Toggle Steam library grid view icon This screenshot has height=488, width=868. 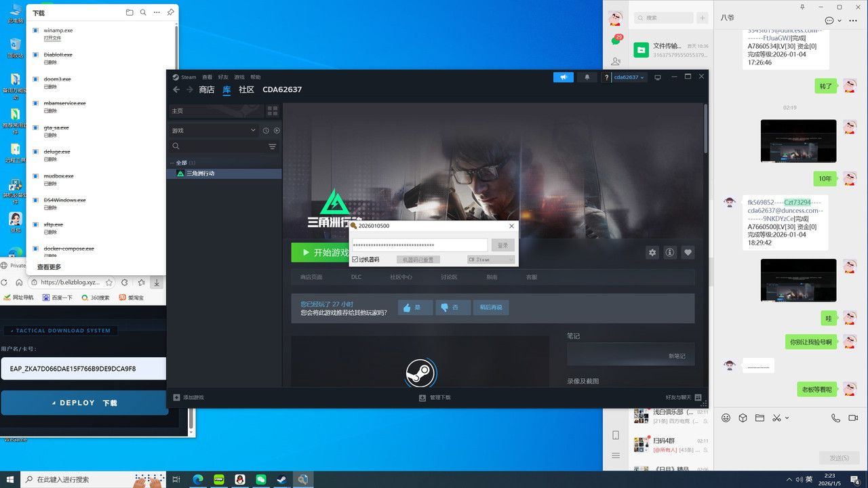(273, 110)
